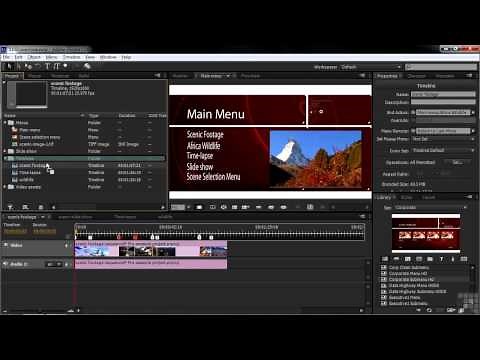Viewport: 480px width, 360px height.
Task: Open the Color Set Timeline Default dropdown
Action: click(x=443, y=150)
